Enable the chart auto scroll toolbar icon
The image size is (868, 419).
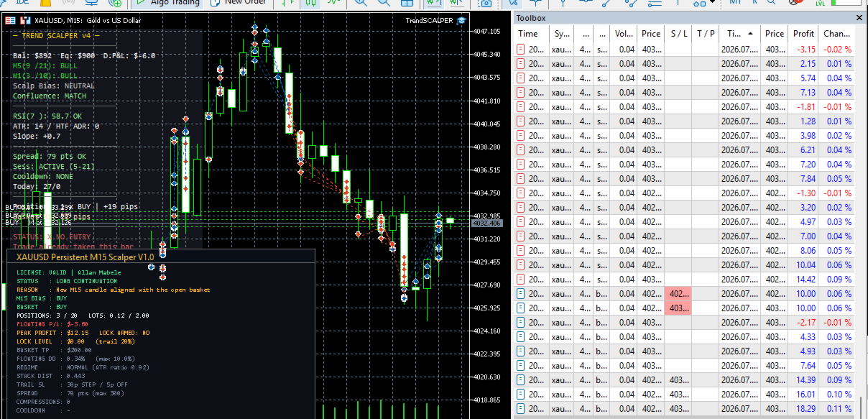(435, 2)
